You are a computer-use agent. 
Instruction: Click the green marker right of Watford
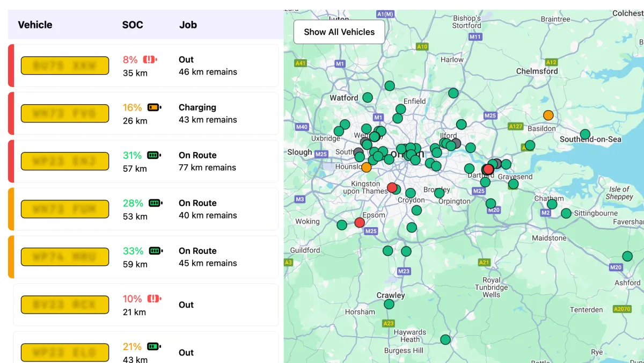click(x=368, y=97)
